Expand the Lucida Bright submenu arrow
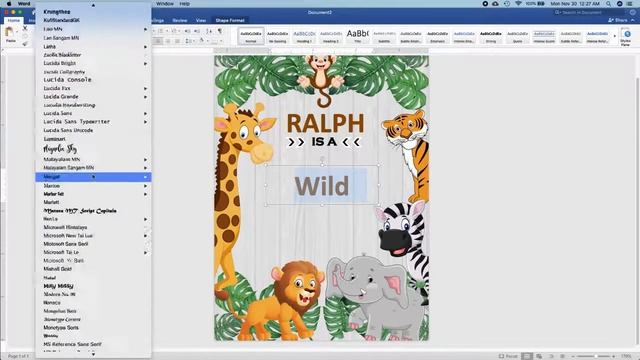This screenshot has width=640, height=360. click(145, 64)
